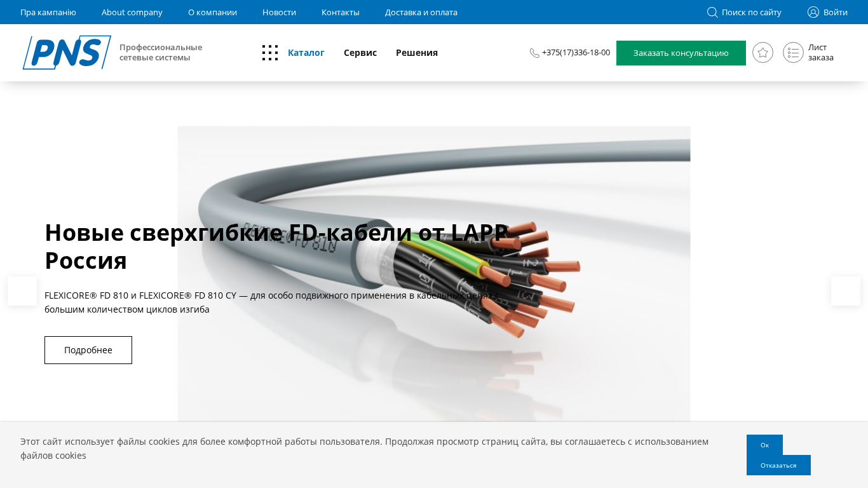This screenshot has height=488, width=868.
Task: Open the Каталог menu
Action: 306,53
